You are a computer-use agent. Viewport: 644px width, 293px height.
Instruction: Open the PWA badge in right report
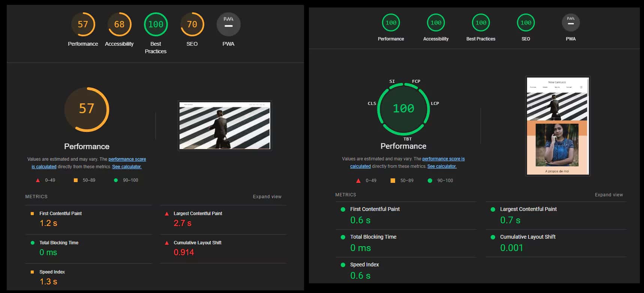click(571, 23)
